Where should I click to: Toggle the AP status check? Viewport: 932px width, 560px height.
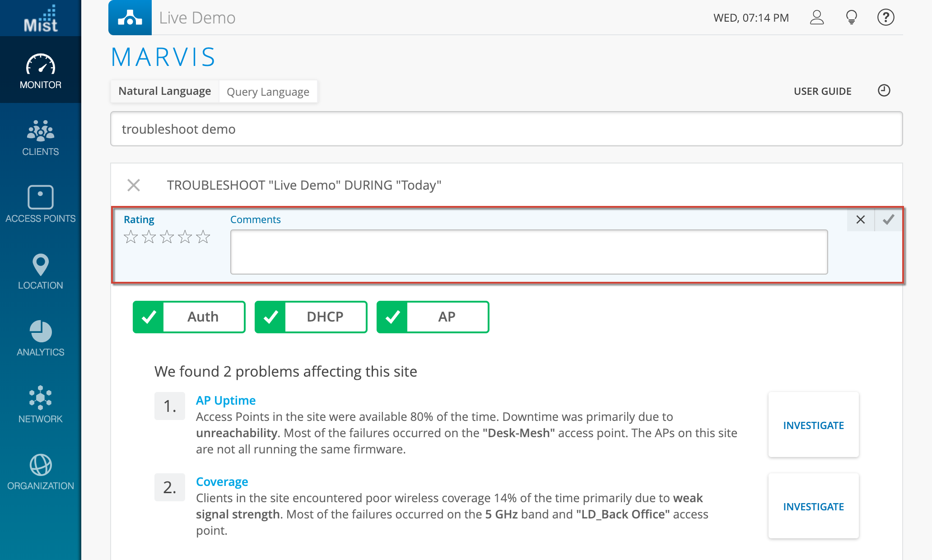pyautogui.click(x=393, y=317)
